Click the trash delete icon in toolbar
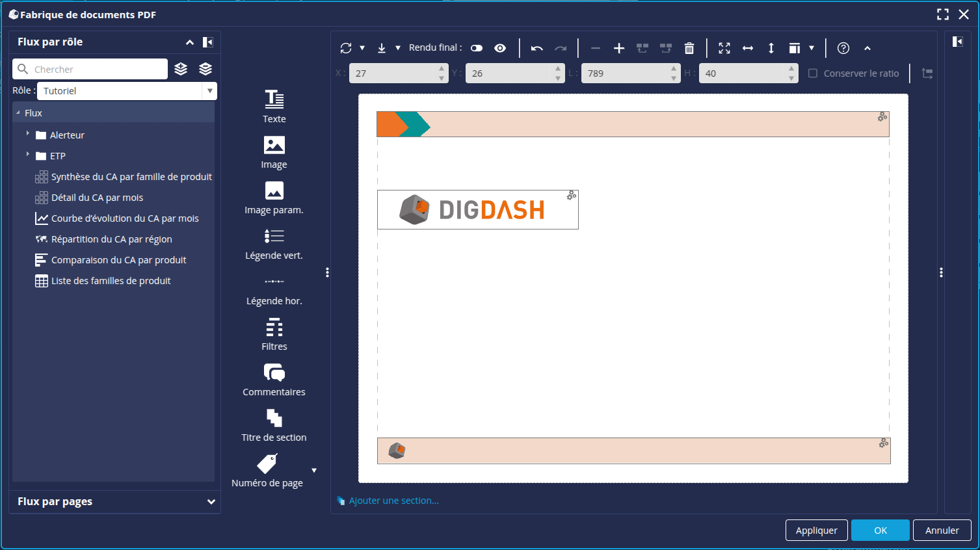Screen dimensions: 980x550 pos(689,48)
